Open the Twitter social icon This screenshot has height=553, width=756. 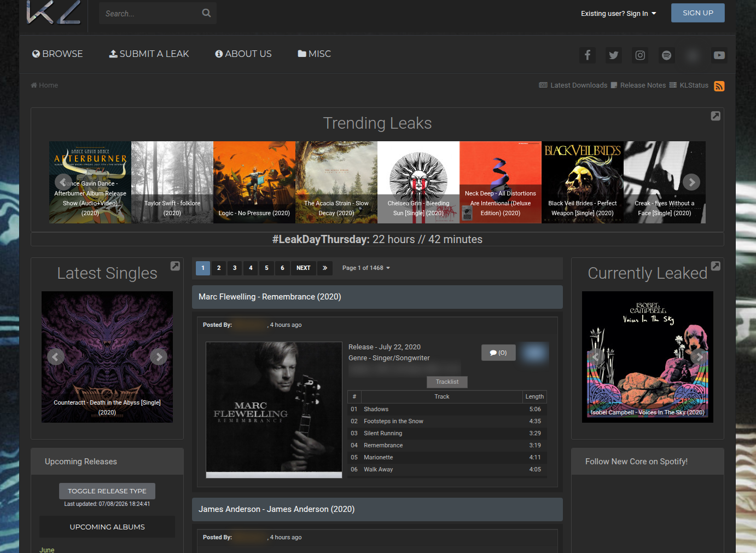(x=614, y=55)
